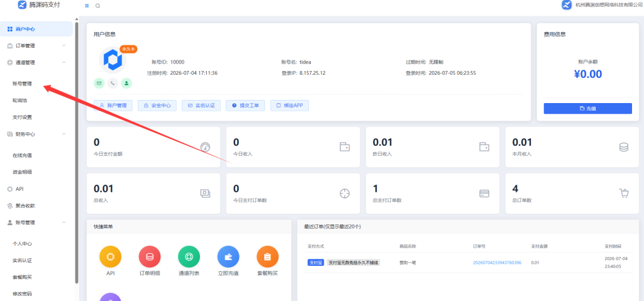The image size is (644, 301).
Task: Click the 财务中心 sidebar icon
Action: (10, 134)
